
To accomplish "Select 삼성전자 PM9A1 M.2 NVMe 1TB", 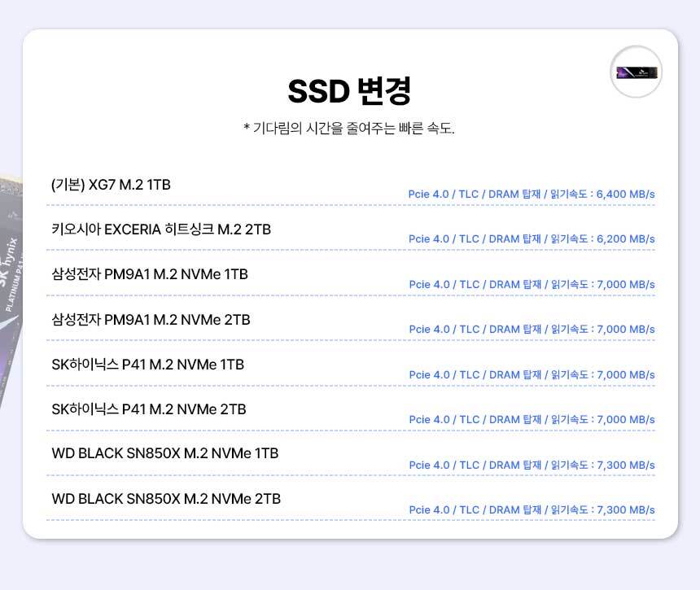I will tap(150, 275).
